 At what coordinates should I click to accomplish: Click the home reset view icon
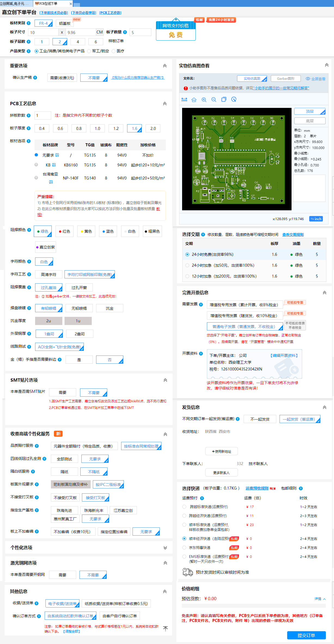194,100
